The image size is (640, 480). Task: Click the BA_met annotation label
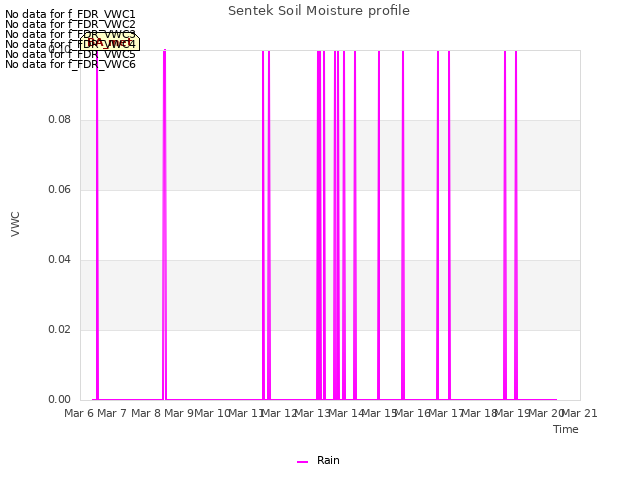point(110,42)
